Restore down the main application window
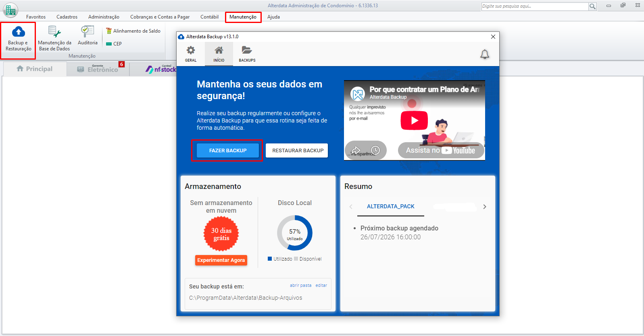 [x=623, y=6]
